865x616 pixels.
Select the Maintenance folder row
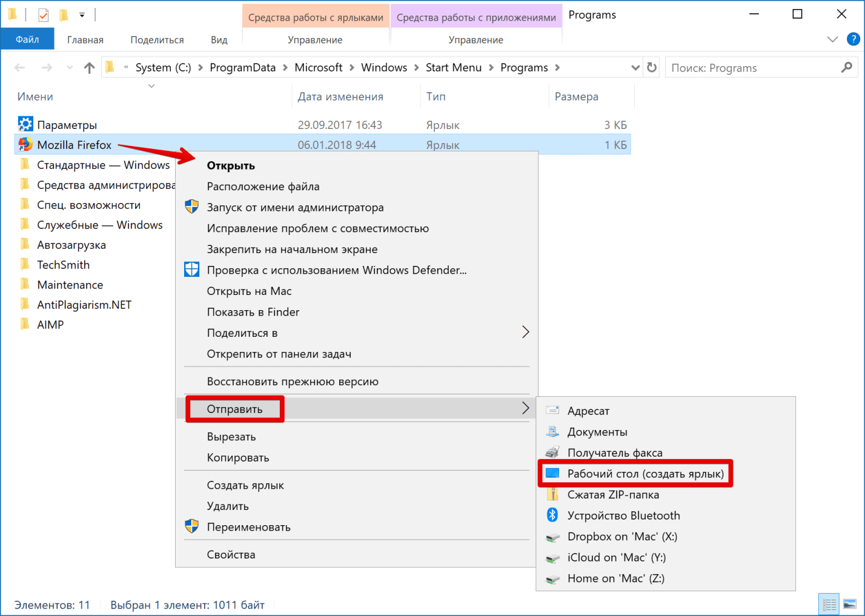[x=70, y=285]
